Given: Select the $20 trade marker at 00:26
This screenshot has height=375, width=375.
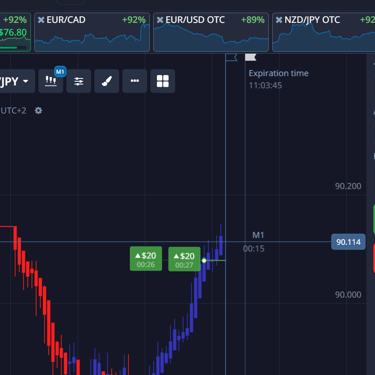Looking at the screenshot, I should 146,259.
